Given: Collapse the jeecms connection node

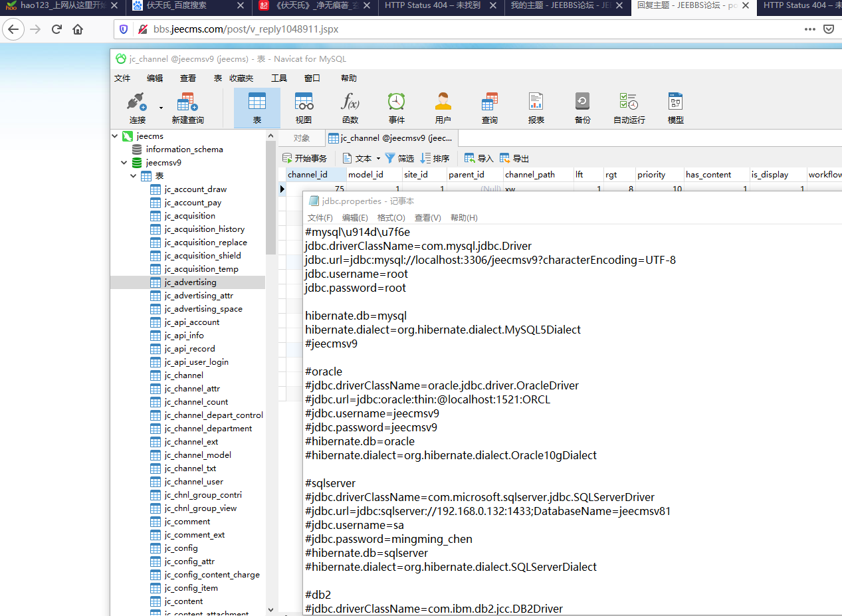Looking at the screenshot, I should point(114,136).
